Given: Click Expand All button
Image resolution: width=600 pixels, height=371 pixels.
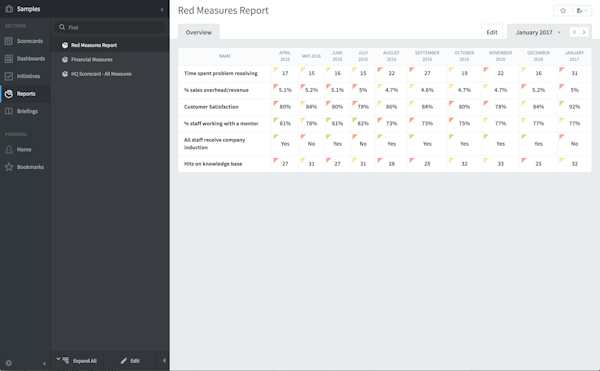Looking at the screenshot, I should pyautogui.click(x=77, y=361).
